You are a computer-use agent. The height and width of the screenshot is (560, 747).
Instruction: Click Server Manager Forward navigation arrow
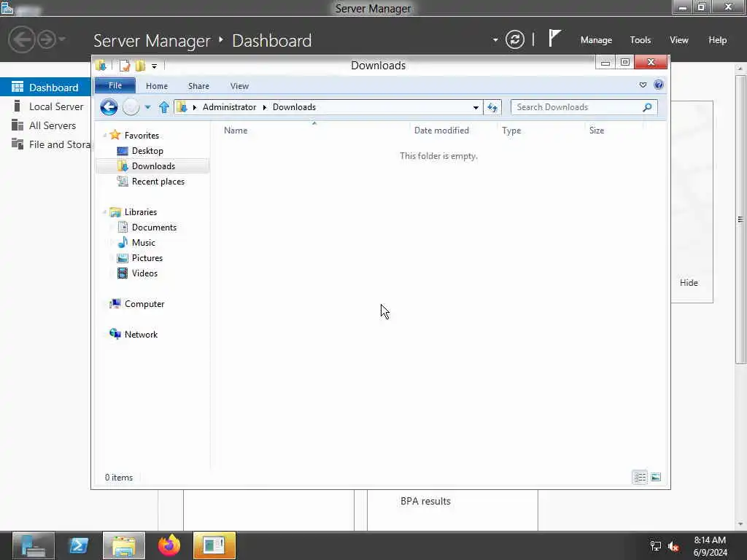[46, 39]
